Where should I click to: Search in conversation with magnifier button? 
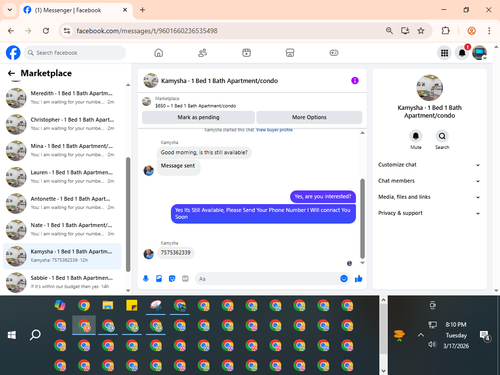[442, 136]
